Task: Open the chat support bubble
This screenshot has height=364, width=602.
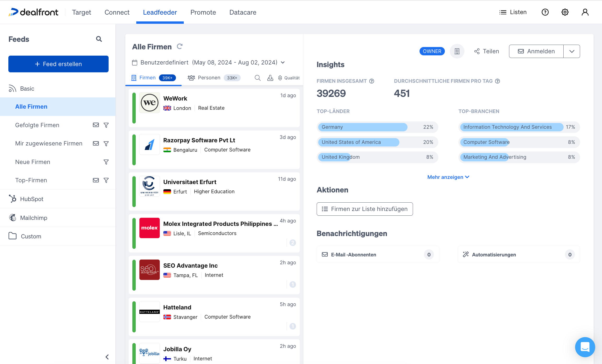Action: [x=585, y=347]
